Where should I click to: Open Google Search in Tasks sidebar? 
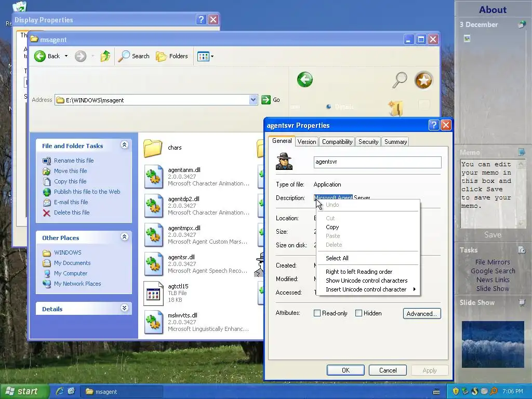coord(493,271)
